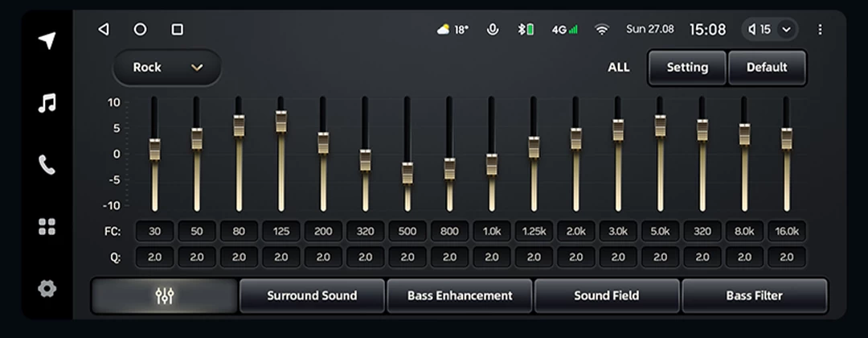868x338 pixels.
Task: Open navigation from the sidebar arrow icon
Action: 47,41
